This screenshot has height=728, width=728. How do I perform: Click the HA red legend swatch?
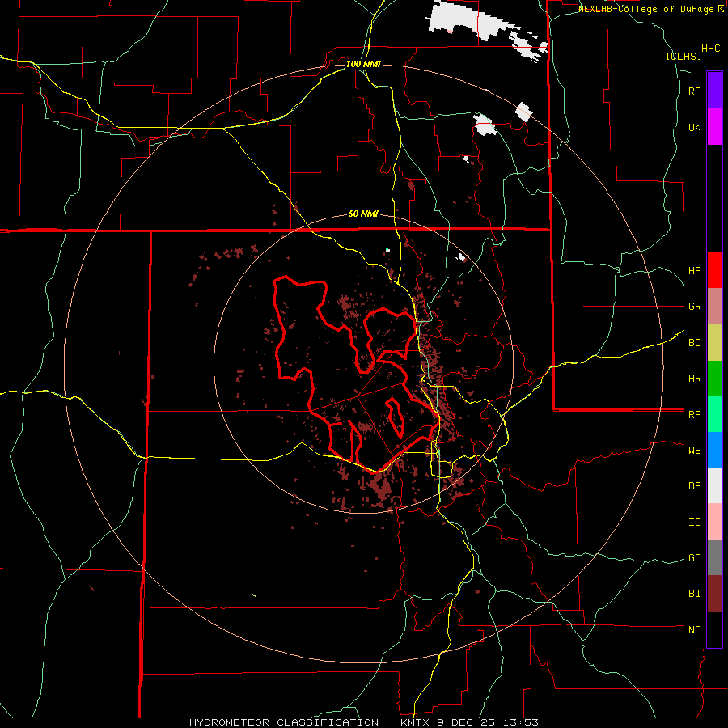[x=714, y=270]
